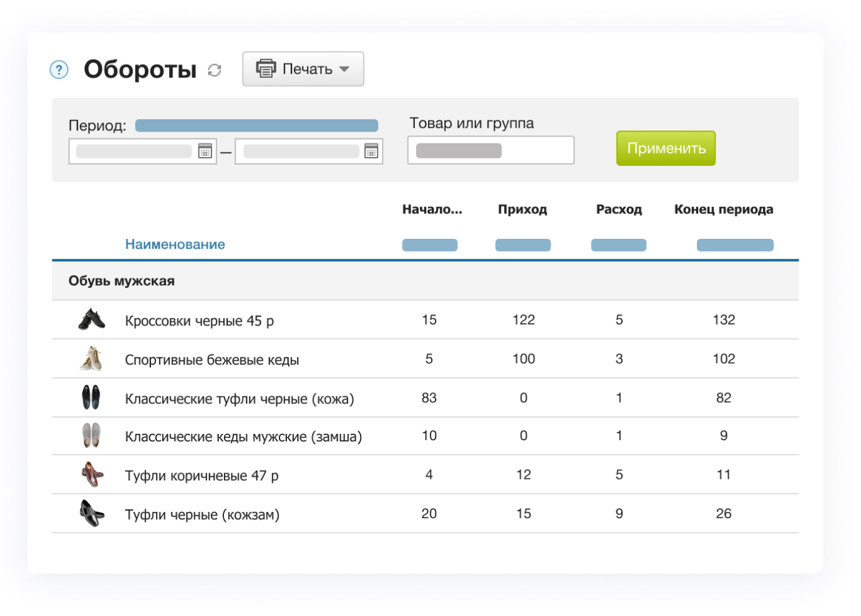Click the Период label
Image resolution: width=861 pixels, height=616 pixels.
click(x=97, y=126)
